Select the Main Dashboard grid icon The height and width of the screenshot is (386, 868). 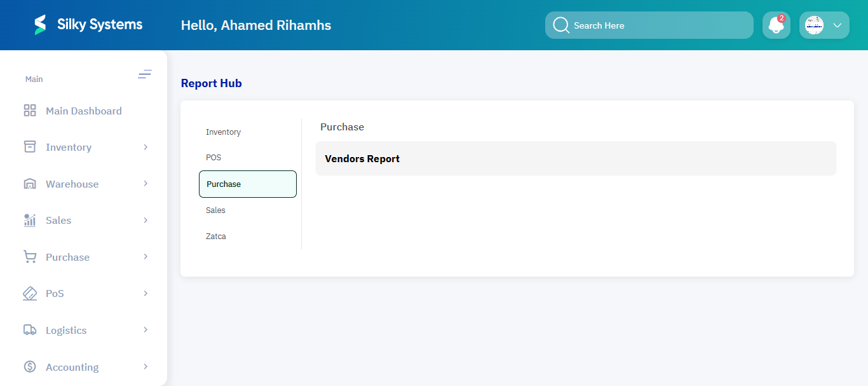(x=29, y=110)
